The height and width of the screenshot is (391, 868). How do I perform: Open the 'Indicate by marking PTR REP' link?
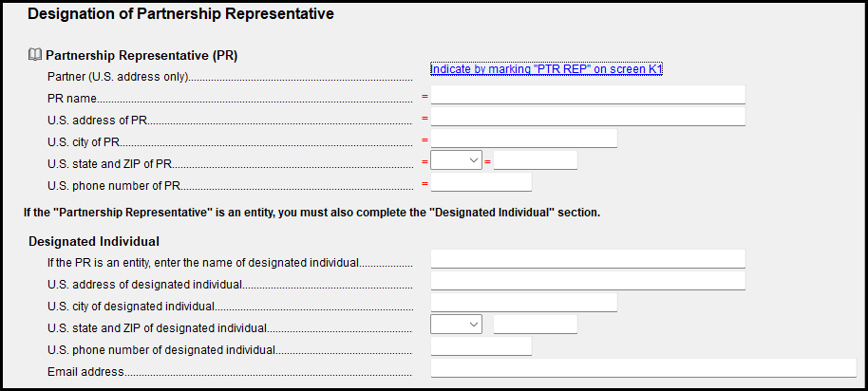545,69
